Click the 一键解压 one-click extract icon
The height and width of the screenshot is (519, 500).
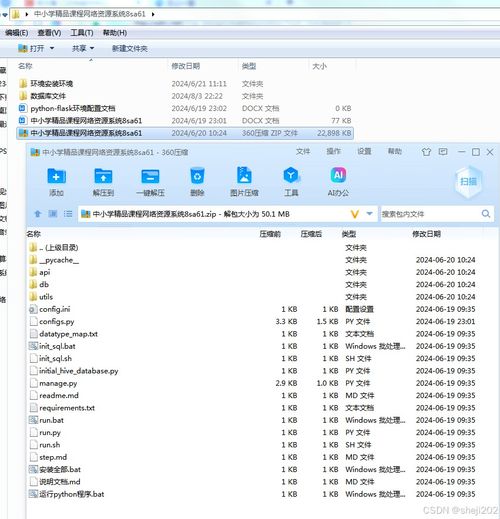(150, 176)
